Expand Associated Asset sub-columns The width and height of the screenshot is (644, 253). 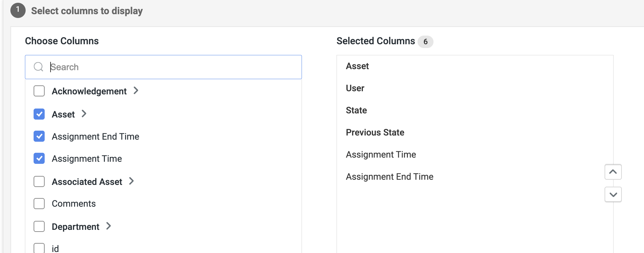(x=131, y=181)
